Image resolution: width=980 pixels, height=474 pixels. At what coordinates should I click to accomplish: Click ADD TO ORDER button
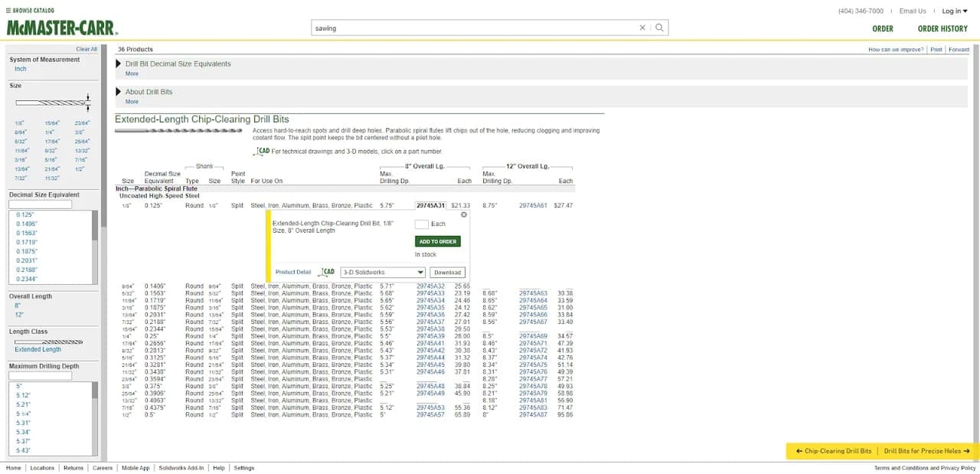(438, 241)
